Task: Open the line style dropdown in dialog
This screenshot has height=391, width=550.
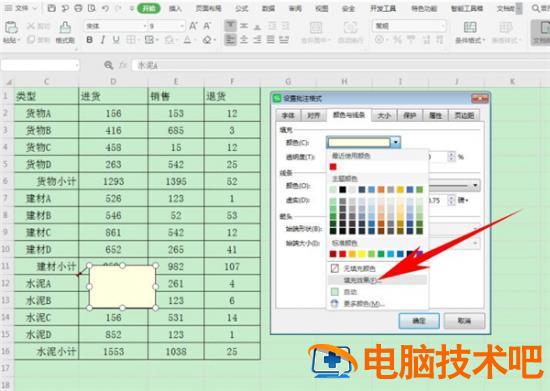Action: [475, 186]
